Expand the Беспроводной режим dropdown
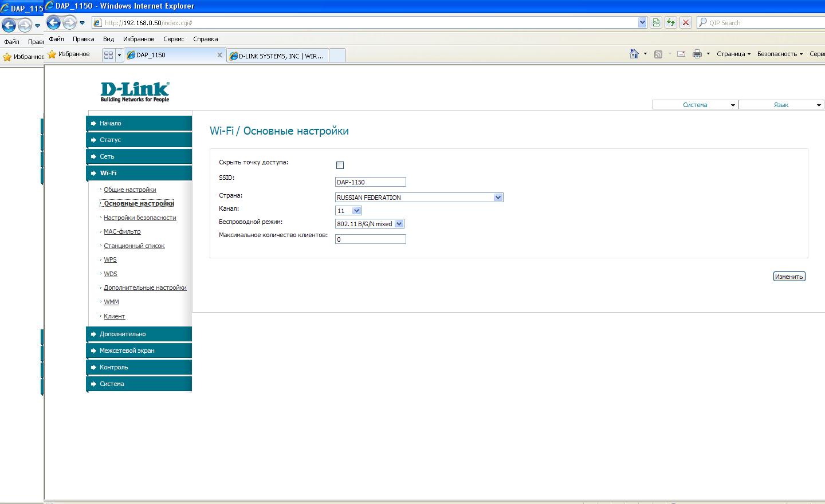The width and height of the screenshot is (825, 504). [x=370, y=224]
